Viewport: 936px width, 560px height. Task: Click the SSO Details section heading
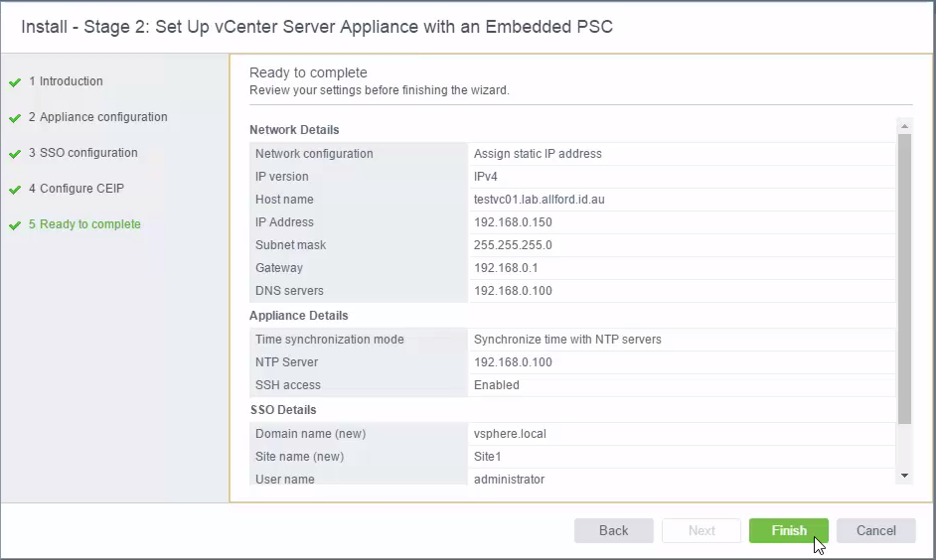tap(283, 410)
